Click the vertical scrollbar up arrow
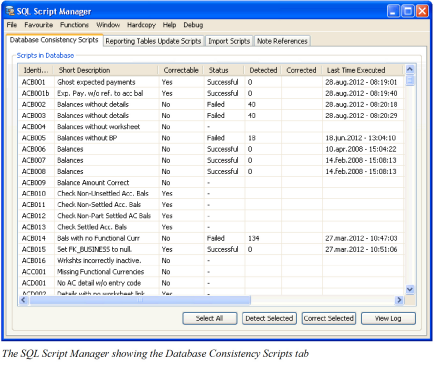 pos(410,69)
